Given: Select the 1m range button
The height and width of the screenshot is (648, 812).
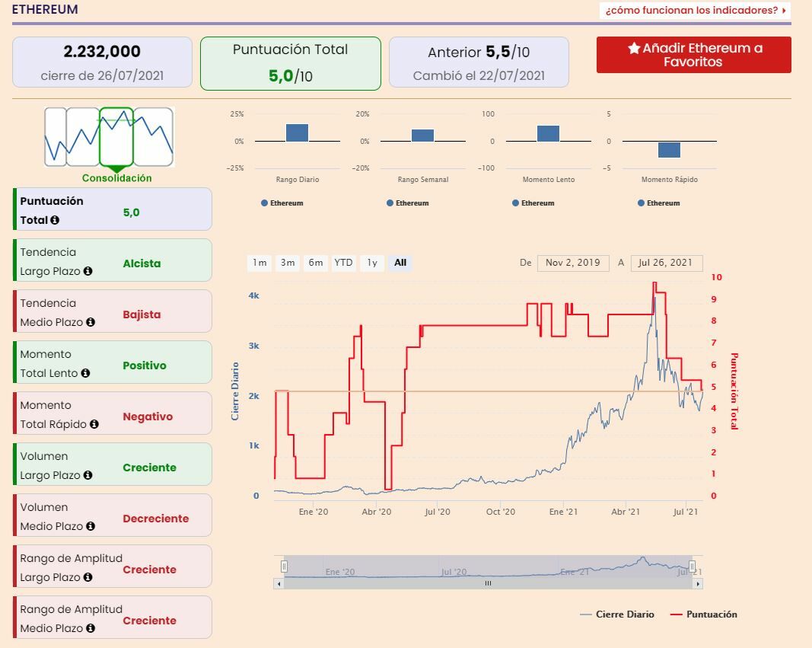Looking at the screenshot, I should [x=260, y=263].
